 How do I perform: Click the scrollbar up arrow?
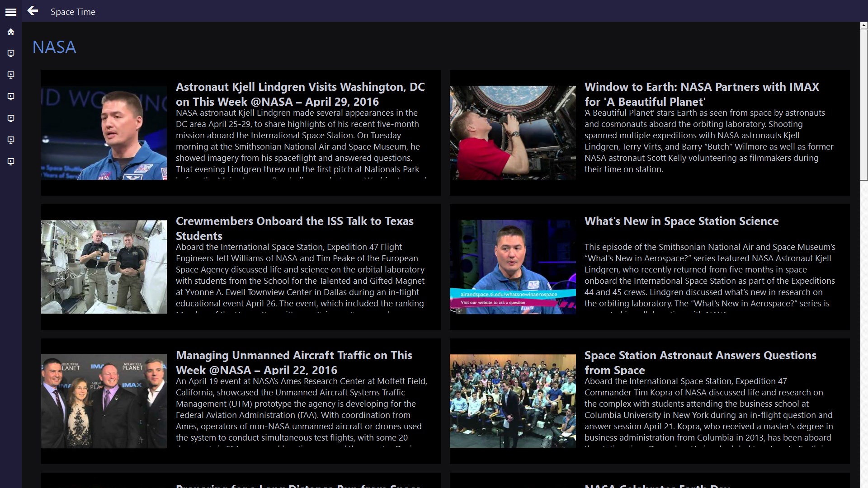[x=863, y=26]
